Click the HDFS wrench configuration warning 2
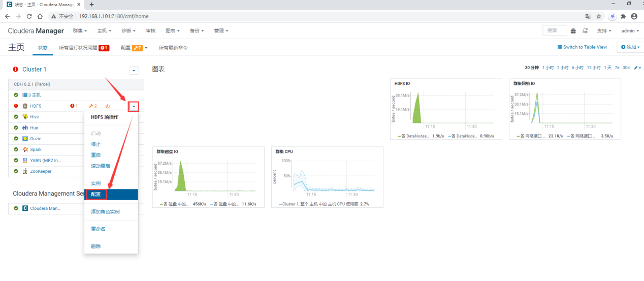The height and width of the screenshot is (281, 644). (x=92, y=106)
